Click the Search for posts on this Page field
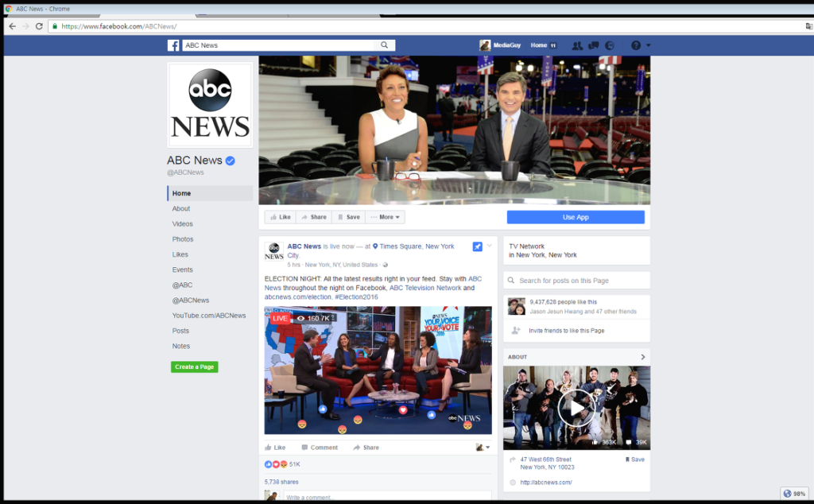This screenshot has width=814, height=504. click(x=577, y=281)
